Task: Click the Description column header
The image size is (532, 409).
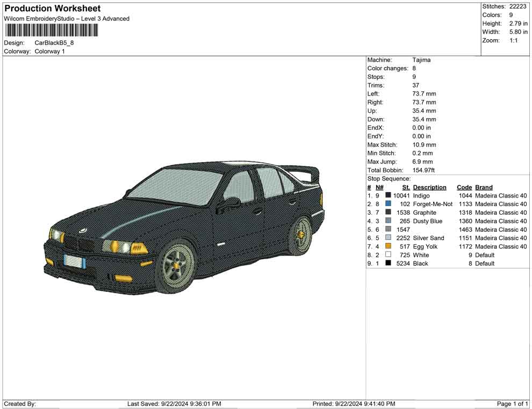Action: pos(429,187)
